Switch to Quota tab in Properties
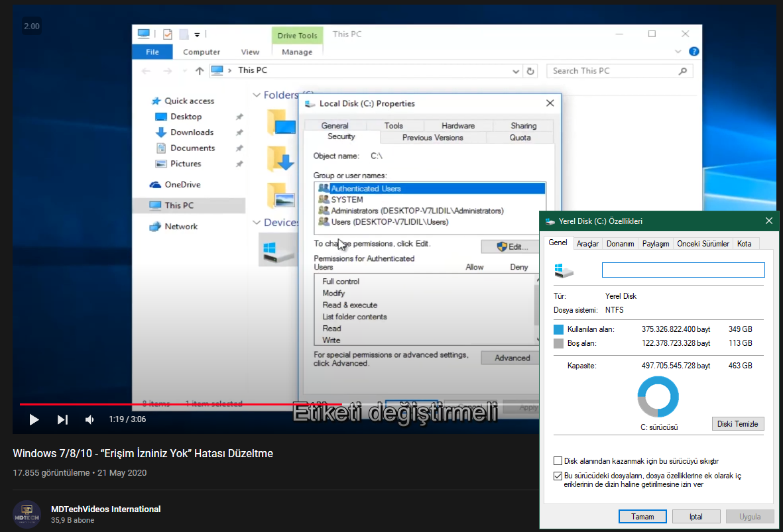Viewport: 783px width, 532px height. click(x=520, y=138)
